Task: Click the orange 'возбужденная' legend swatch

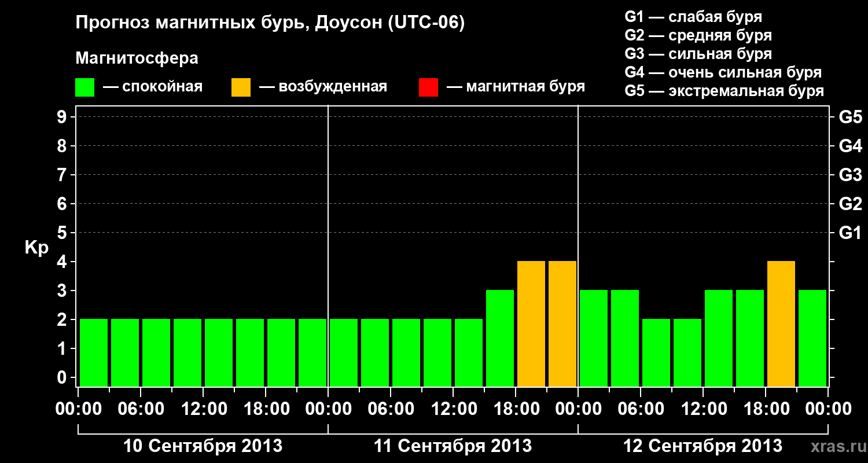Action: coord(241,87)
